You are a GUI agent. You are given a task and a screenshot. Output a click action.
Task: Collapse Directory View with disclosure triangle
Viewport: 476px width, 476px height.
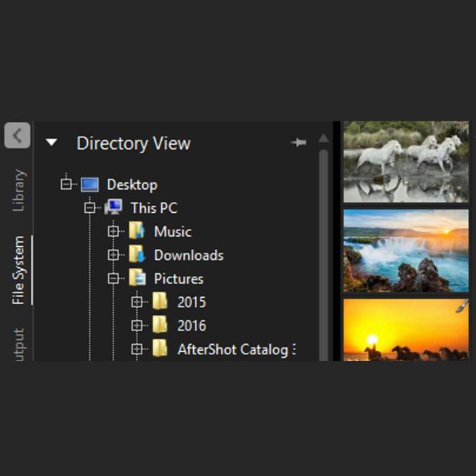(52, 143)
